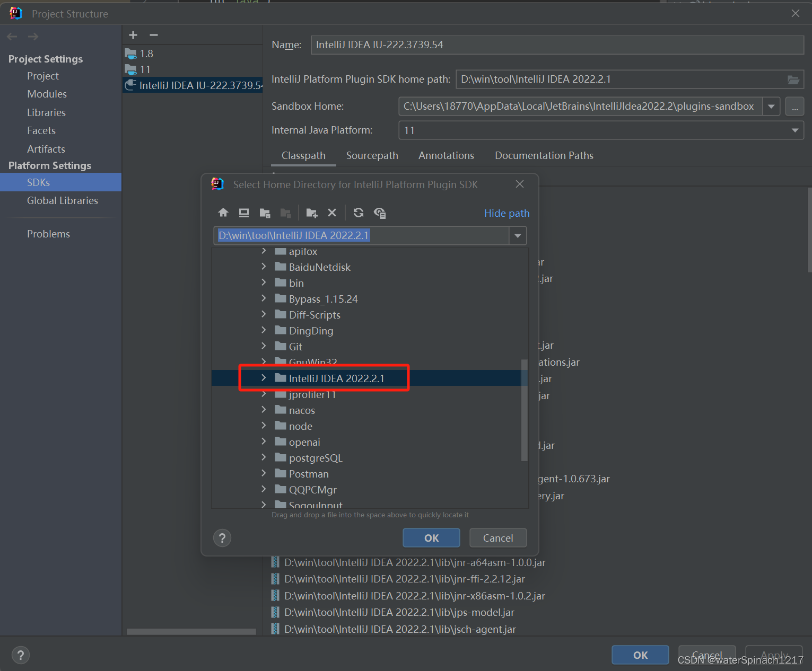Go to project directory in chooser toolbar
The height and width of the screenshot is (671, 812).
click(265, 213)
